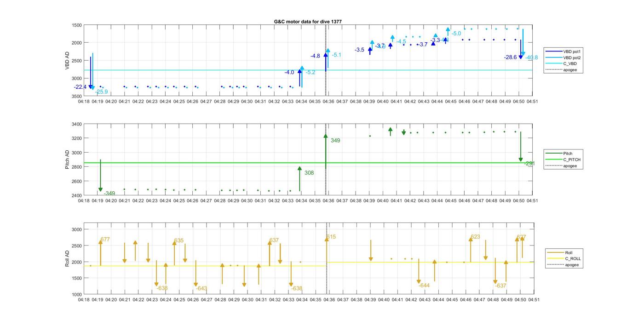Image resolution: width=644 pixels, height=331 pixels.
Task: Select the Roll AD y-axis label
Action: 68,259
